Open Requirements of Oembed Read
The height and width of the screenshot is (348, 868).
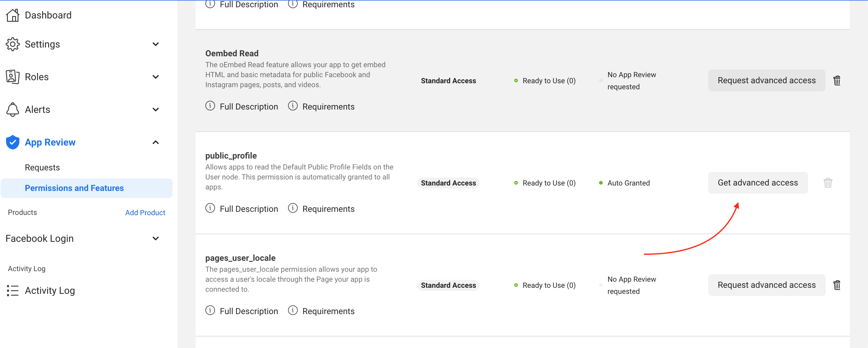329,107
